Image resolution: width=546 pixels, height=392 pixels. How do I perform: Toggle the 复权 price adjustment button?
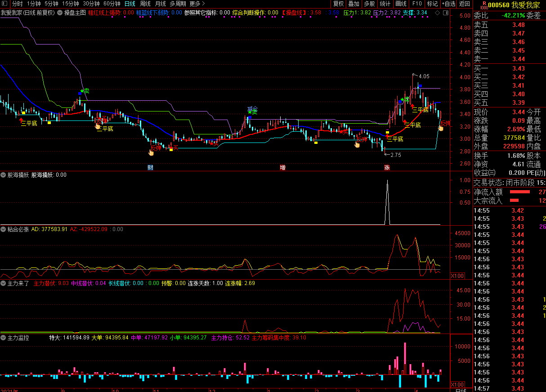tap(338, 4)
